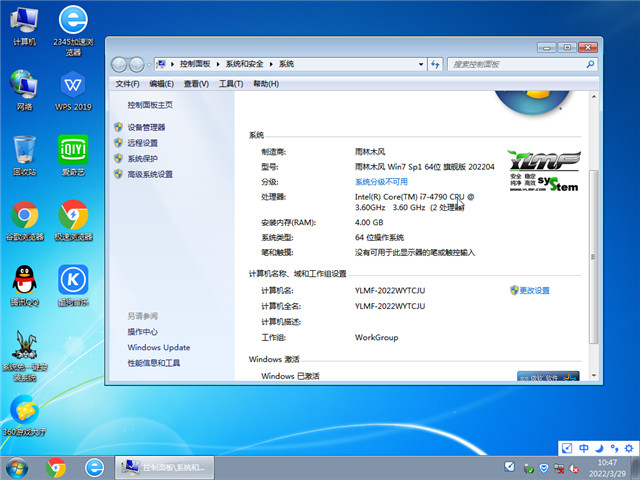This screenshot has height=480, width=640.
Task: Launch 腾讯QQ penguin icon
Action: pos(24,286)
